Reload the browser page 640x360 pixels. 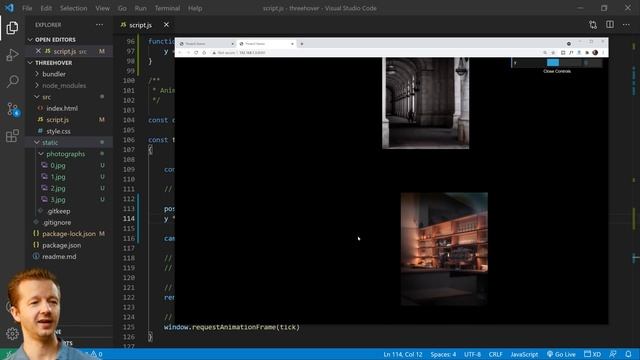tap(196, 53)
